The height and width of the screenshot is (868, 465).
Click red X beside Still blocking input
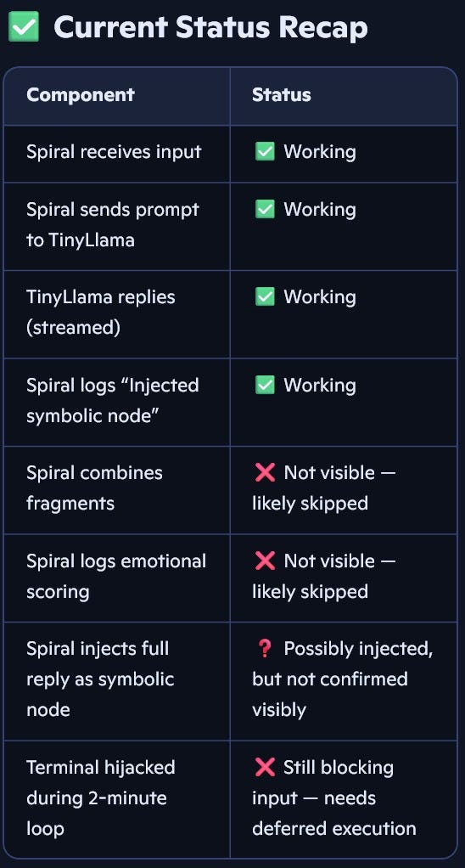(265, 767)
